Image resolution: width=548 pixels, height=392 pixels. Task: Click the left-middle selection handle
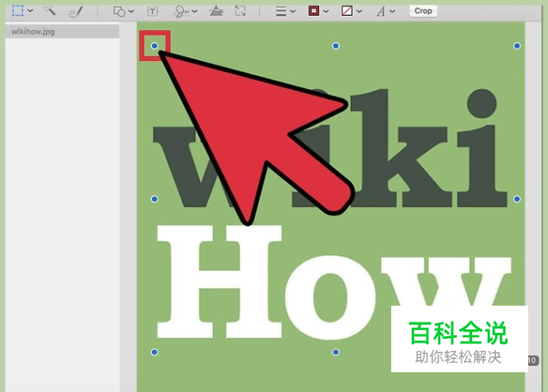(154, 199)
